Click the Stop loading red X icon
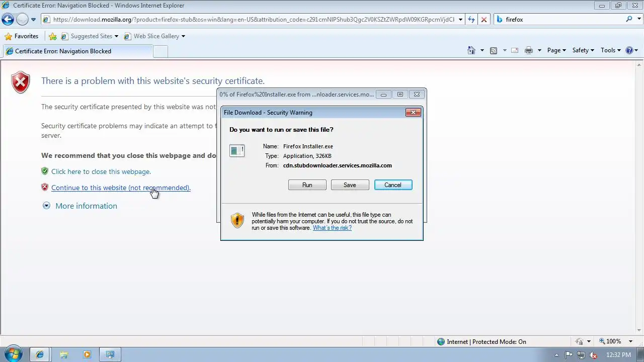The image size is (644, 362). tap(484, 20)
